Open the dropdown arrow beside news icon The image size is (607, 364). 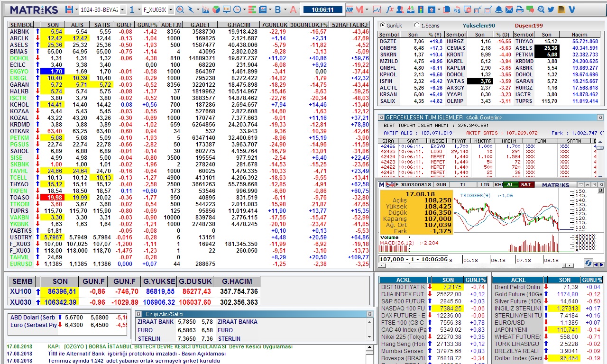[x=270, y=9]
